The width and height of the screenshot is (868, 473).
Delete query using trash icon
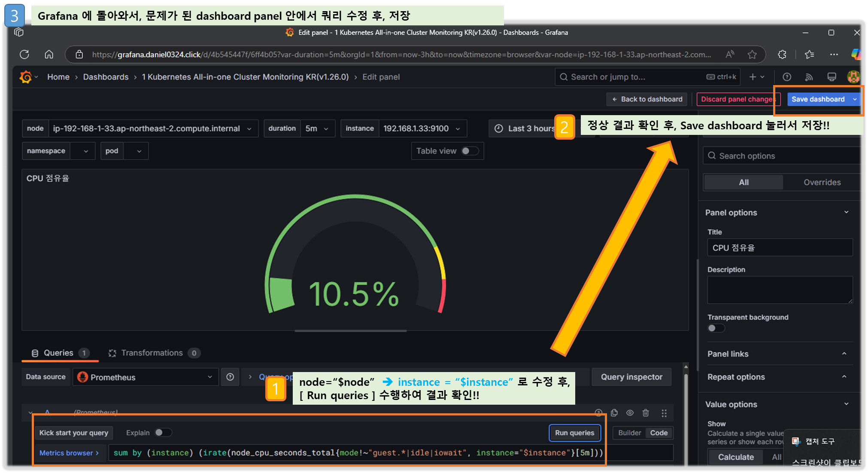click(646, 413)
